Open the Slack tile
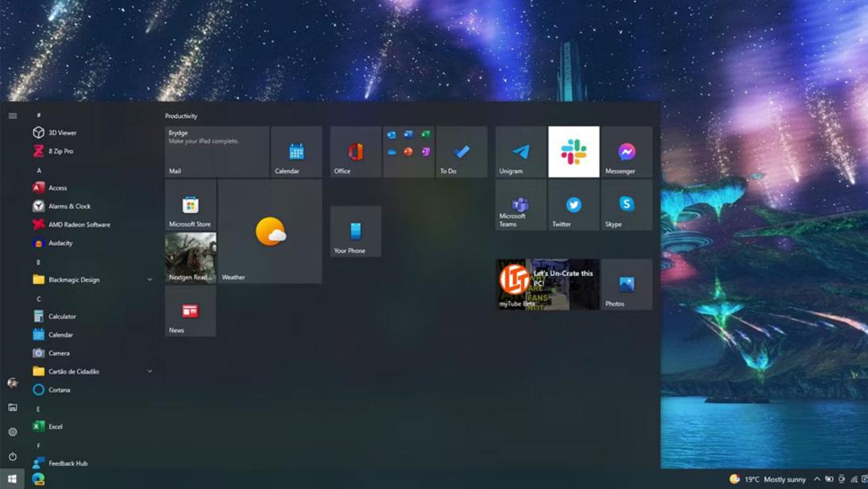Viewport: 868px width, 489px height. coord(574,152)
